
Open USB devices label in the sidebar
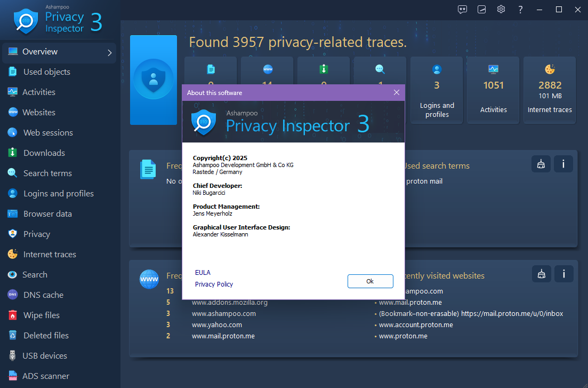(x=45, y=355)
